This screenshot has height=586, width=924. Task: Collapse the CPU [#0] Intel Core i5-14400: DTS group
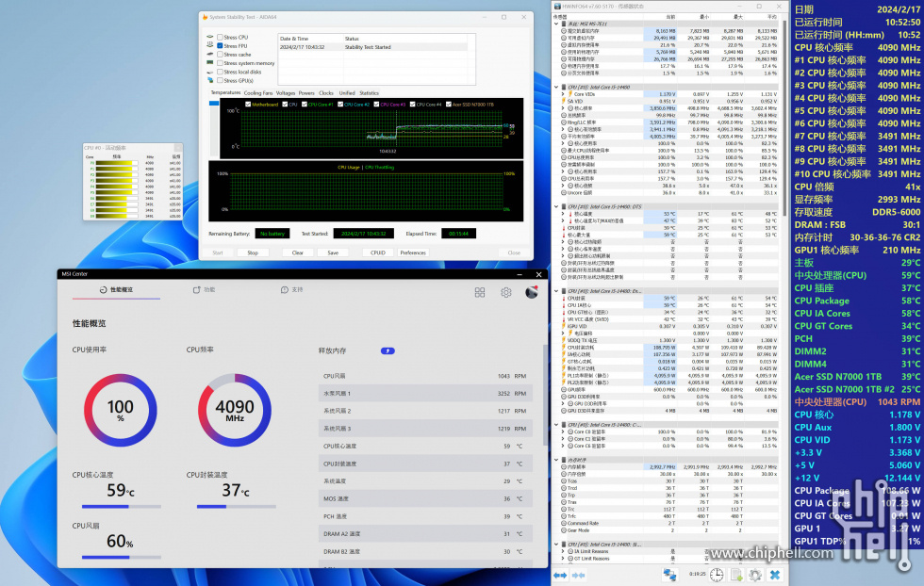[556, 206]
